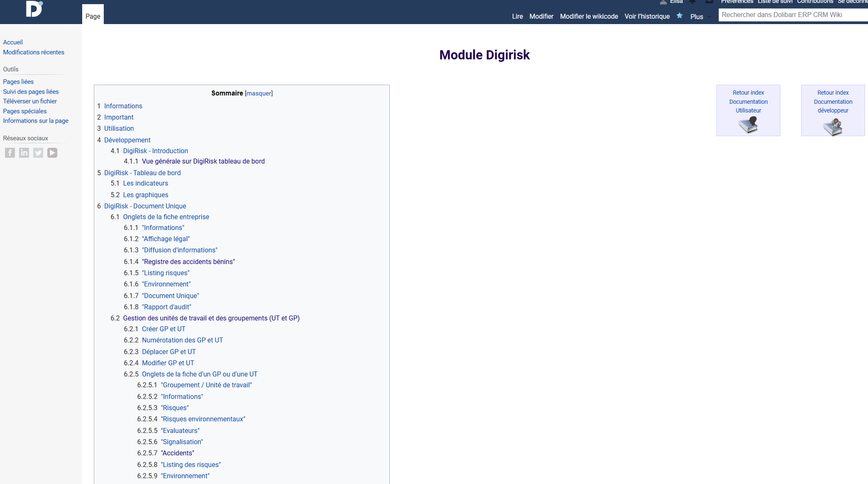Jump to 6 DigiRisk - Document Unique
Image resolution: width=868 pixels, height=484 pixels.
pos(145,206)
